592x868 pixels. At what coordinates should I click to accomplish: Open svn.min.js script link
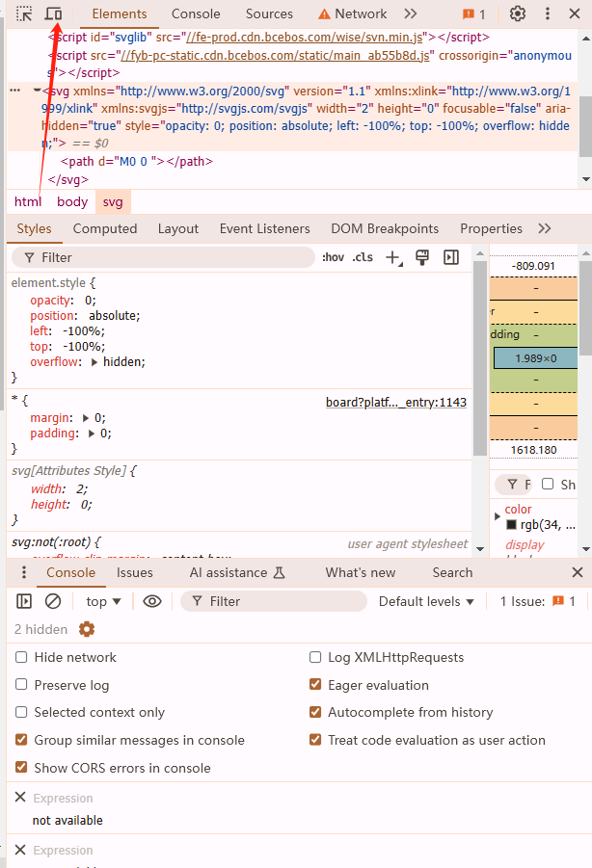304,37
